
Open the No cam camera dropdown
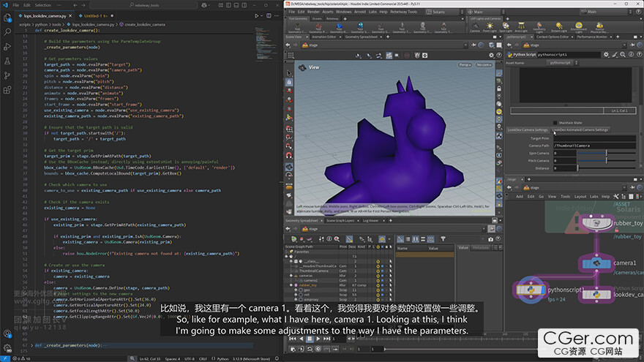click(x=484, y=65)
